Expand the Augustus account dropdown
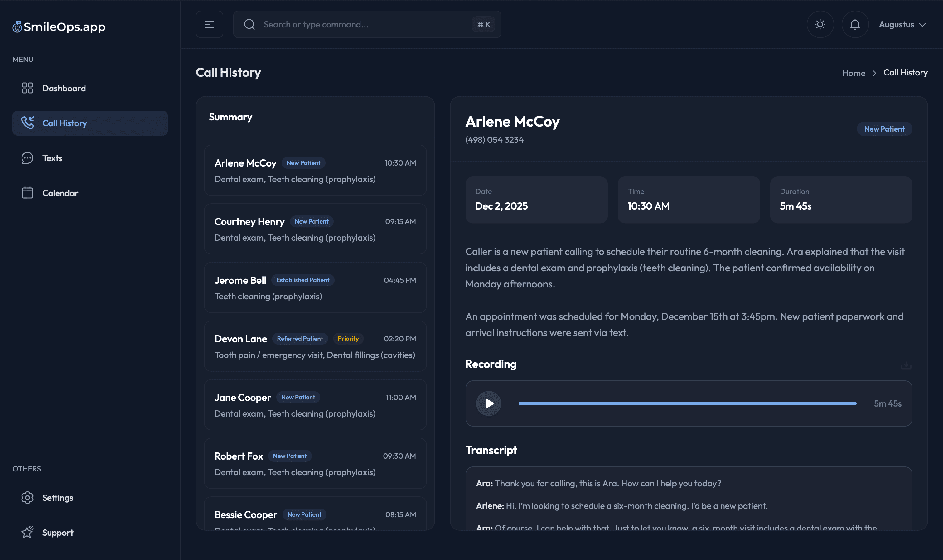 902,24
